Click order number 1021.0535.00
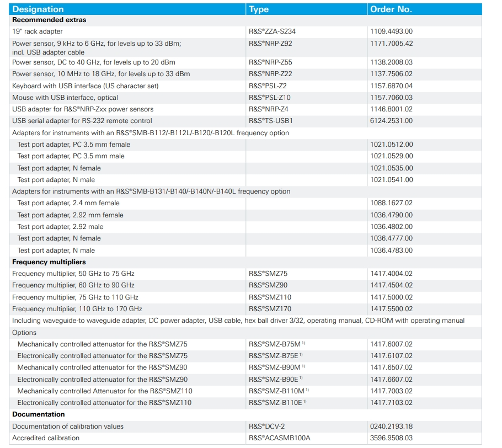This screenshot has height=448, width=502. pyautogui.click(x=392, y=168)
